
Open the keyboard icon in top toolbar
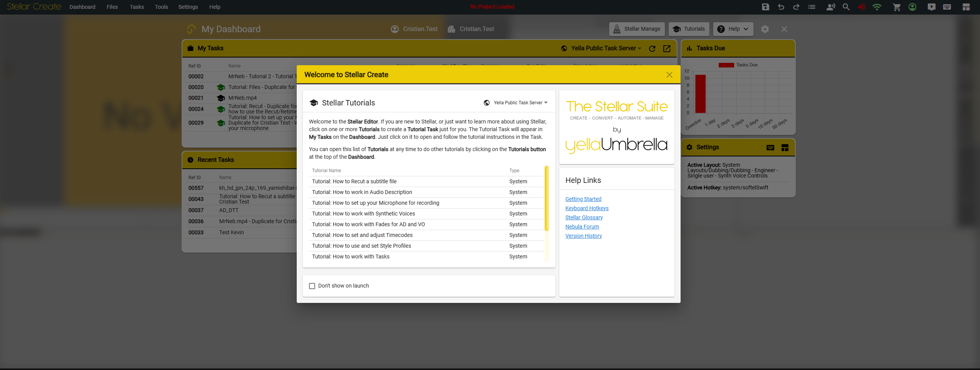click(x=947, y=7)
